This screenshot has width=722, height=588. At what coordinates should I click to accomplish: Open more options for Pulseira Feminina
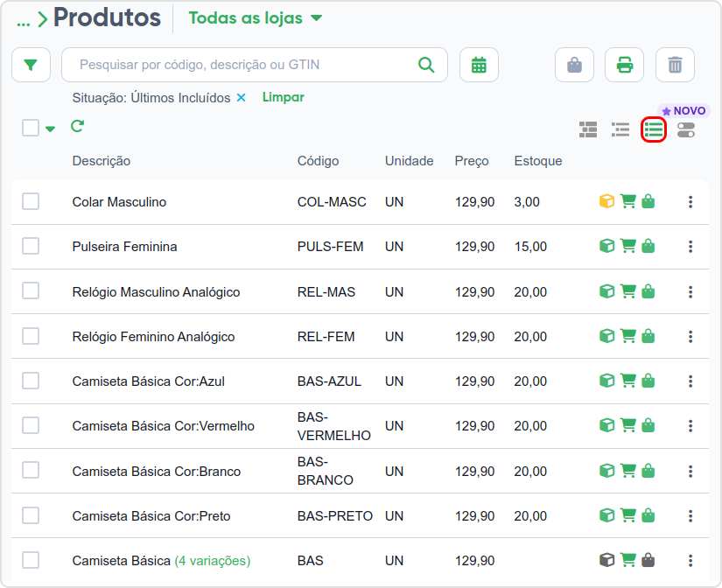click(x=690, y=247)
